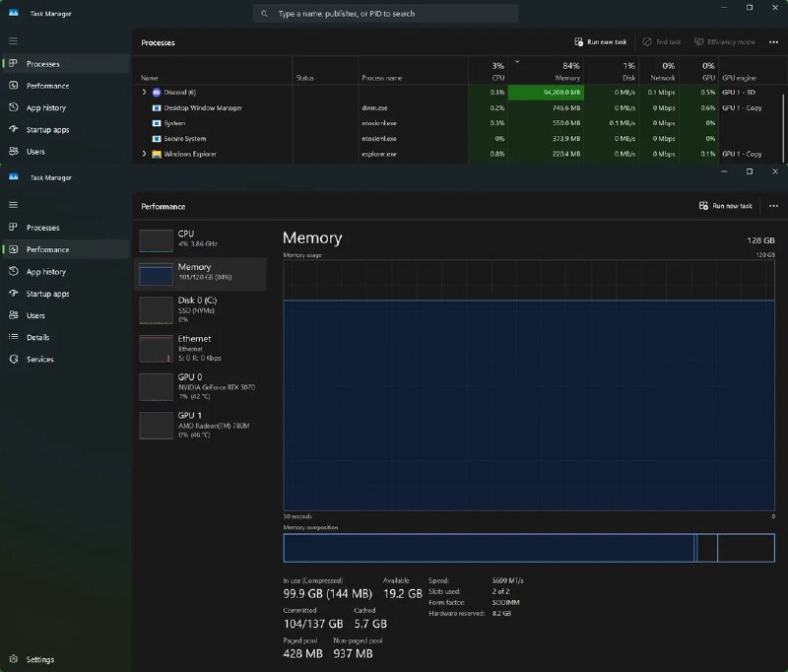Viewport: 788px width, 672px height.
Task: Click the End task button
Action: [661, 42]
